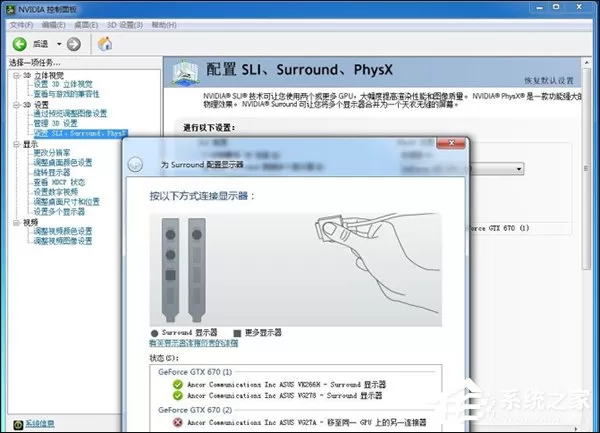This screenshot has height=433, width=600.
Task: Click the GeForce GTX 670 (1) group header
Action: point(195,372)
